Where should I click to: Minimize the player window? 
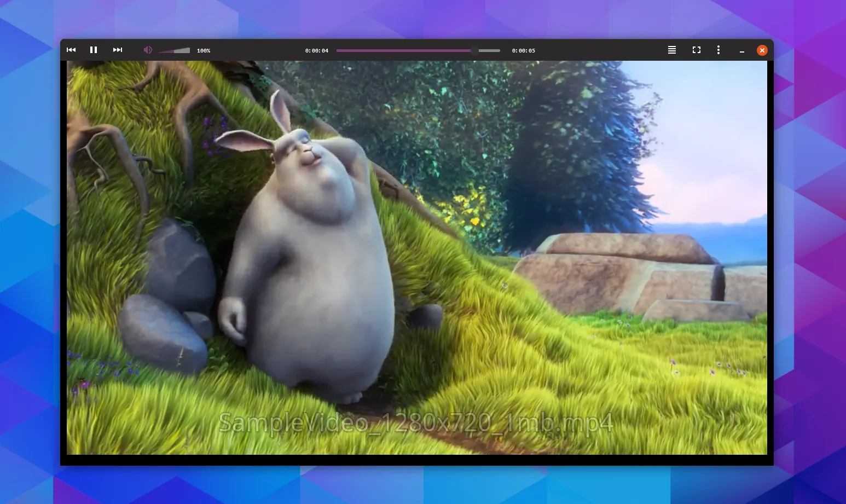point(742,50)
